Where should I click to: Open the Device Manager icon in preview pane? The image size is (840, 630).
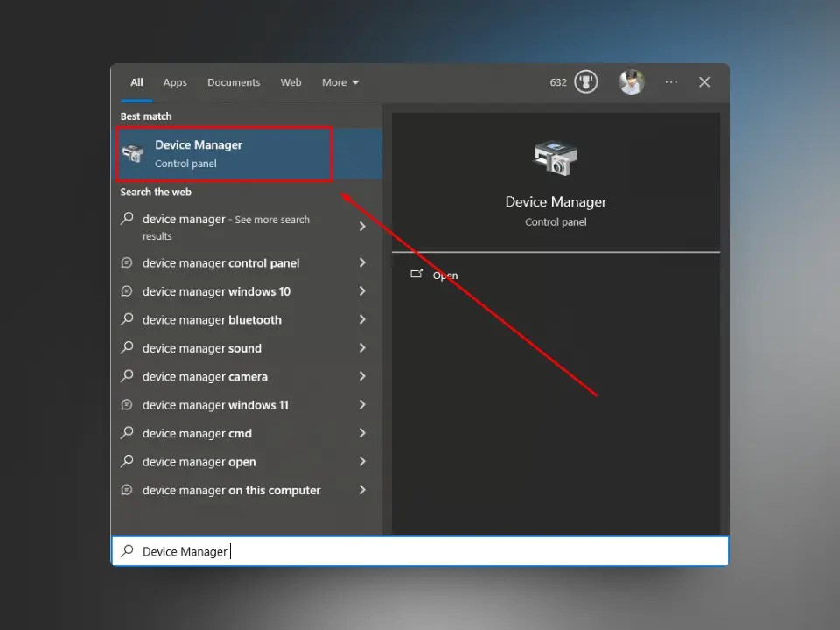(555, 156)
